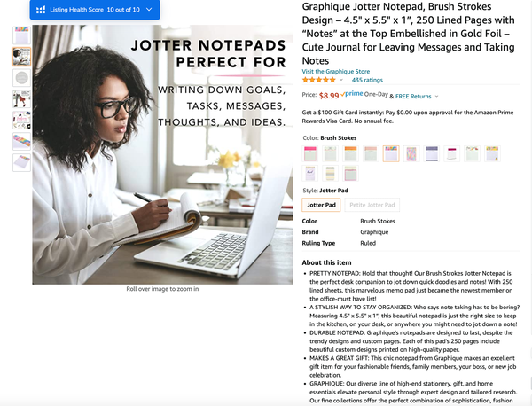Expand the Listing Health Score chevron
The image size is (532, 406).
149,10
